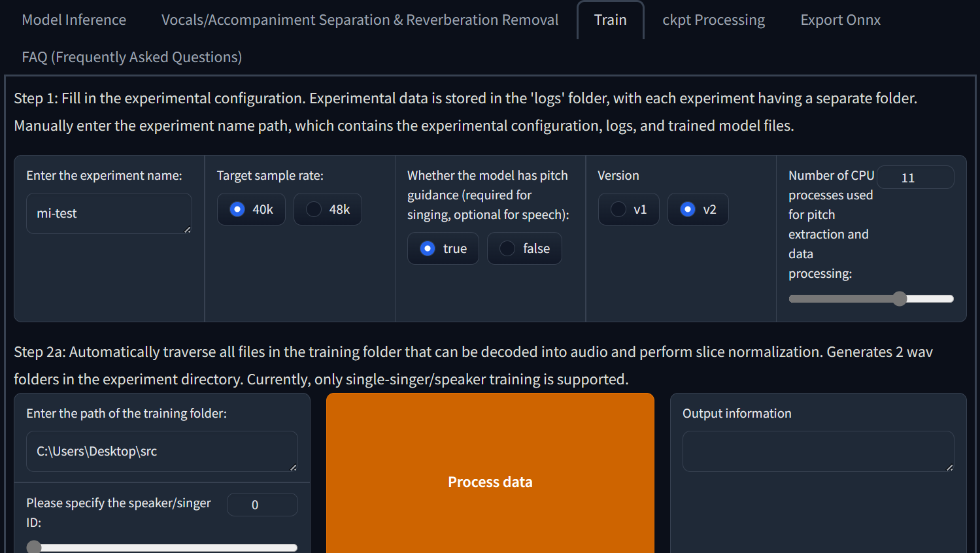The width and height of the screenshot is (980, 553).
Task: Go to the Export Onnx tab
Action: point(840,20)
